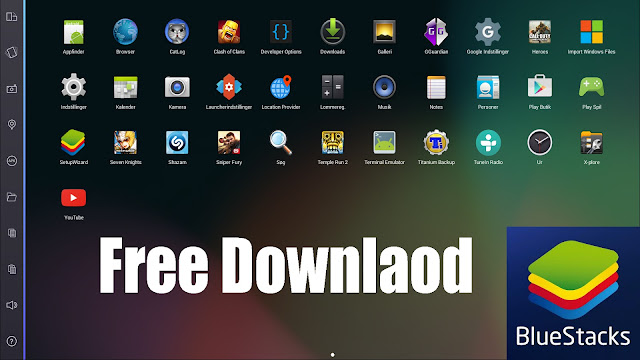This screenshot has height=360, width=640.
Task: Open the SetupWizard app
Action: coord(73,142)
